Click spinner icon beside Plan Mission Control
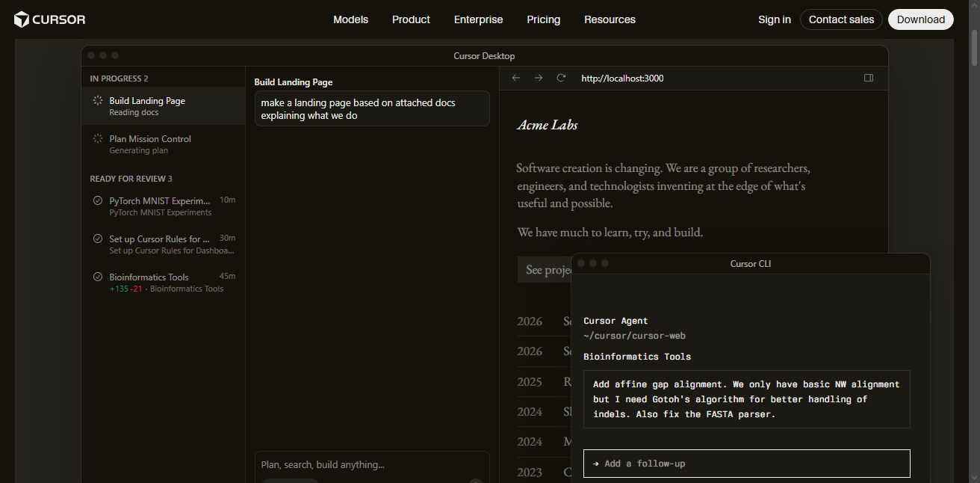 [97, 138]
